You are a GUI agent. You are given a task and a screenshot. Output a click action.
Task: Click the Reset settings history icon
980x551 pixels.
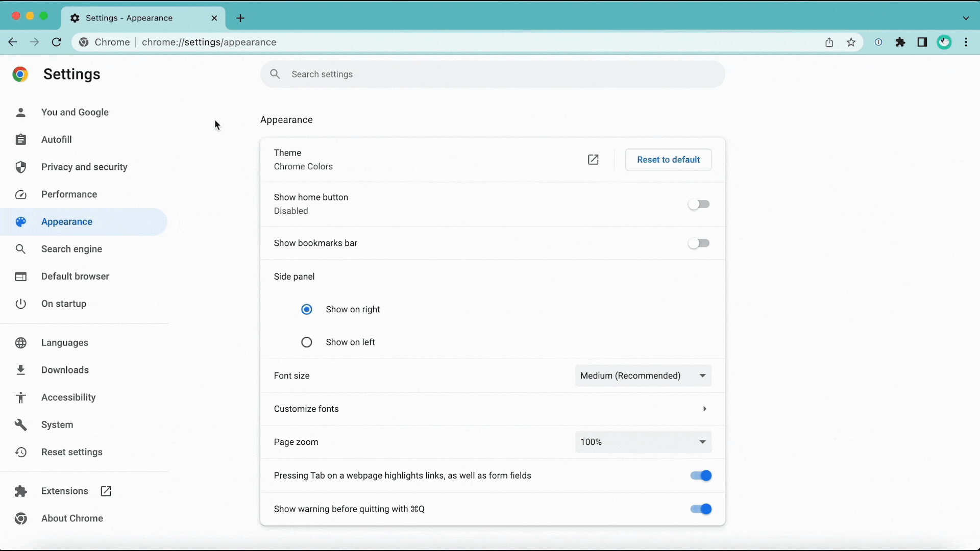21,452
